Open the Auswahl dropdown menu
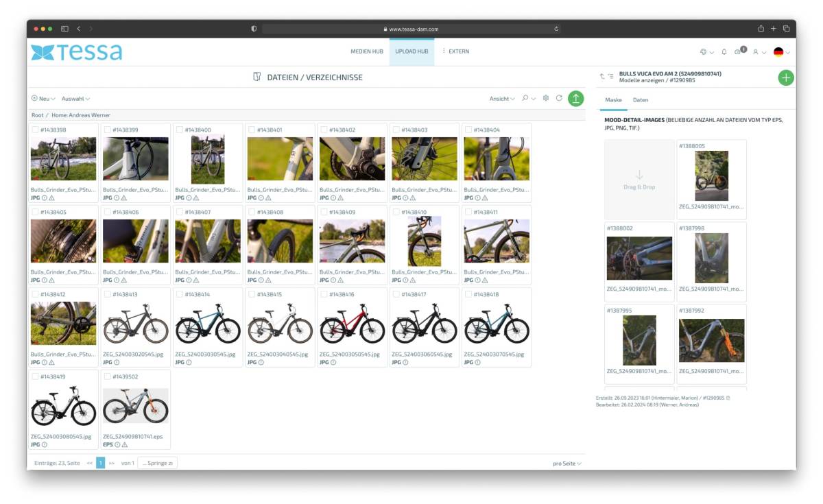This screenshot has height=504, width=823. click(75, 99)
